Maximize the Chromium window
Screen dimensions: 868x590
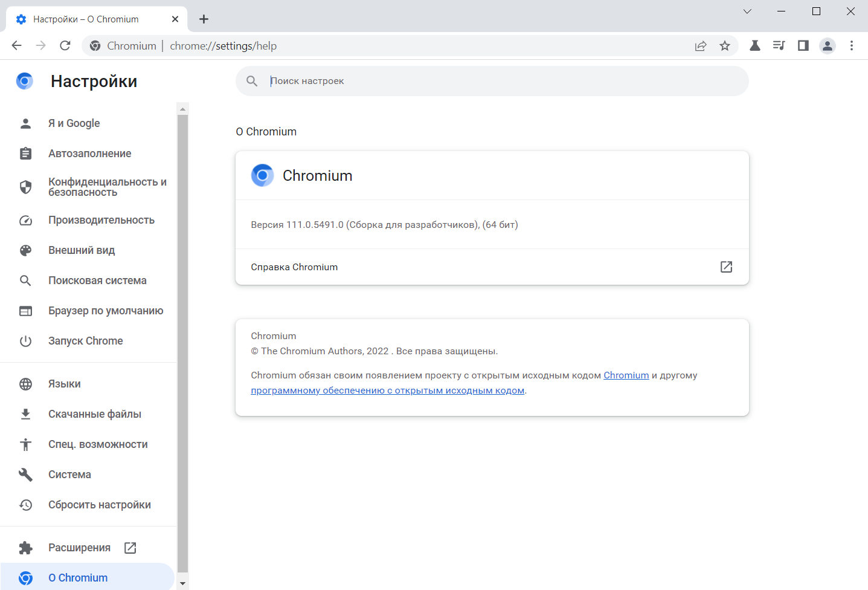pyautogui.click(x=816, y=11)
